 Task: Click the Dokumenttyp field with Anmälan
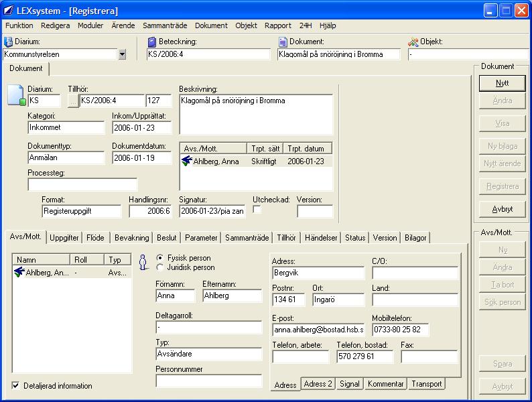(66, 157)
